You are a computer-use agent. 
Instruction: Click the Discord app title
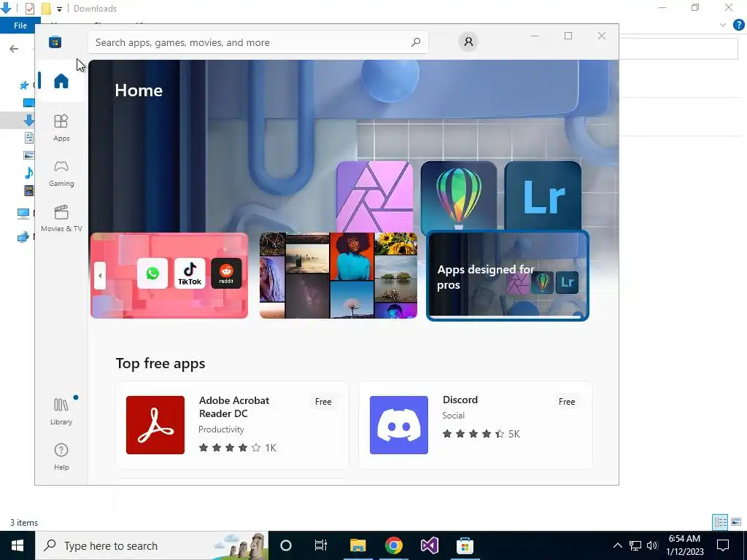460,400
